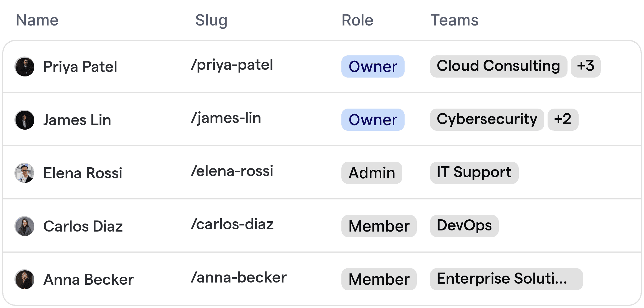The image size is (644, 308).
Task: Click Elena Rossi's Admin role badge
Action: pos(372,173)
